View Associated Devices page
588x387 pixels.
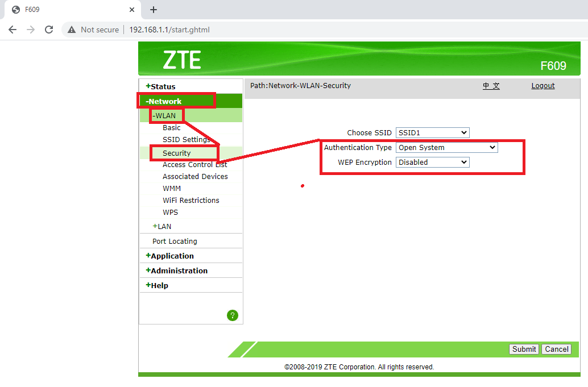(195, 177)
